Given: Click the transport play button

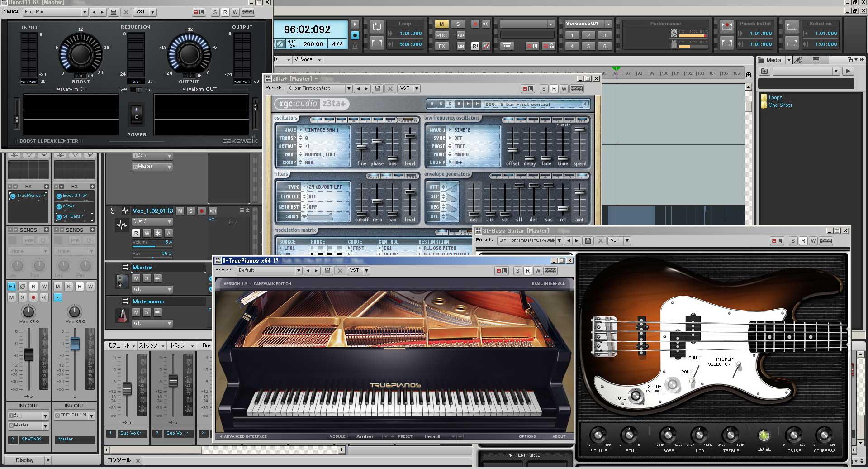Looking at the screenshot, I should pos(355,24).
